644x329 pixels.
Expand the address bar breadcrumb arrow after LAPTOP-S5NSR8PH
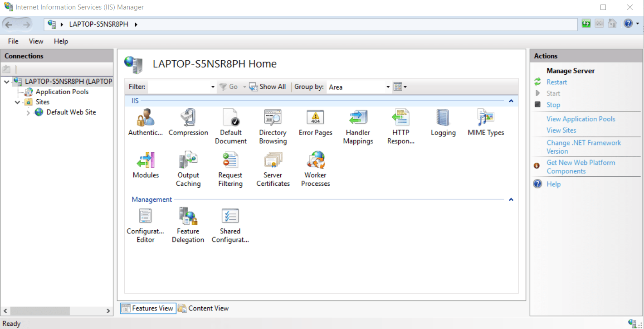tap(136, 24)
